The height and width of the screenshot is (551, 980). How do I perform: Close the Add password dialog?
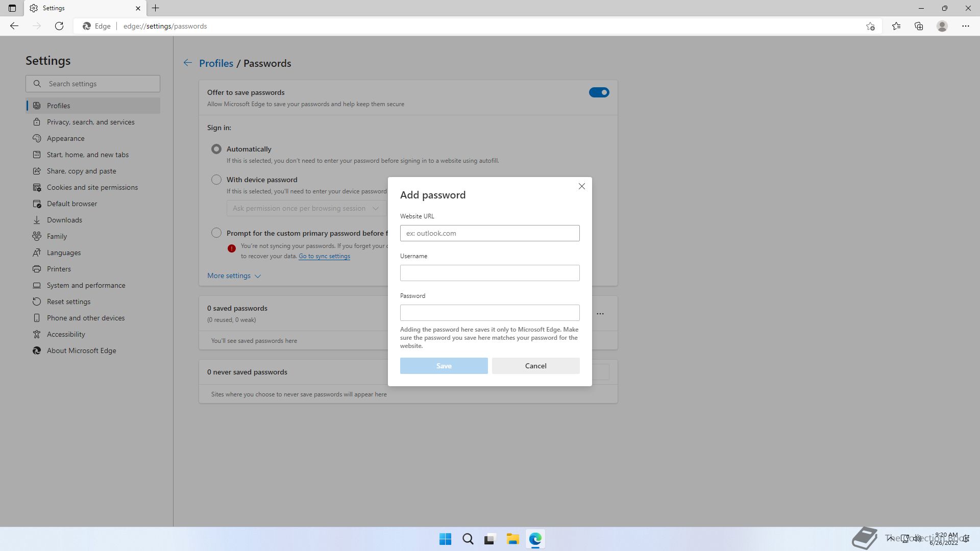coord(581,186)
